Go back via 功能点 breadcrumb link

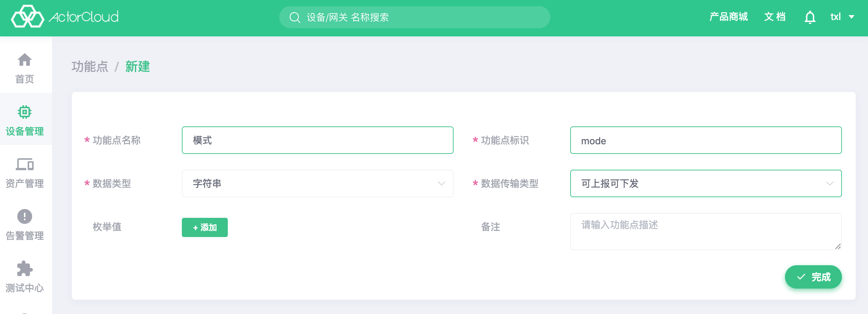(x=90, y=67)
